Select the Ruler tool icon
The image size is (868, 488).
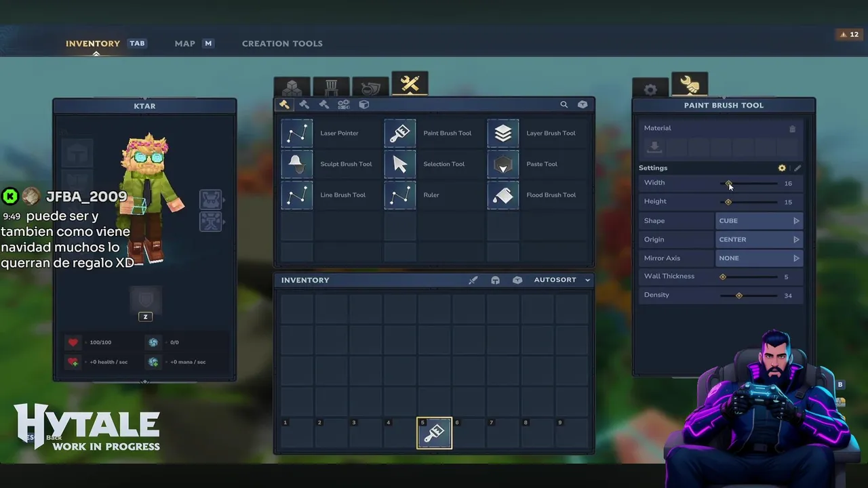click(400, 195)
